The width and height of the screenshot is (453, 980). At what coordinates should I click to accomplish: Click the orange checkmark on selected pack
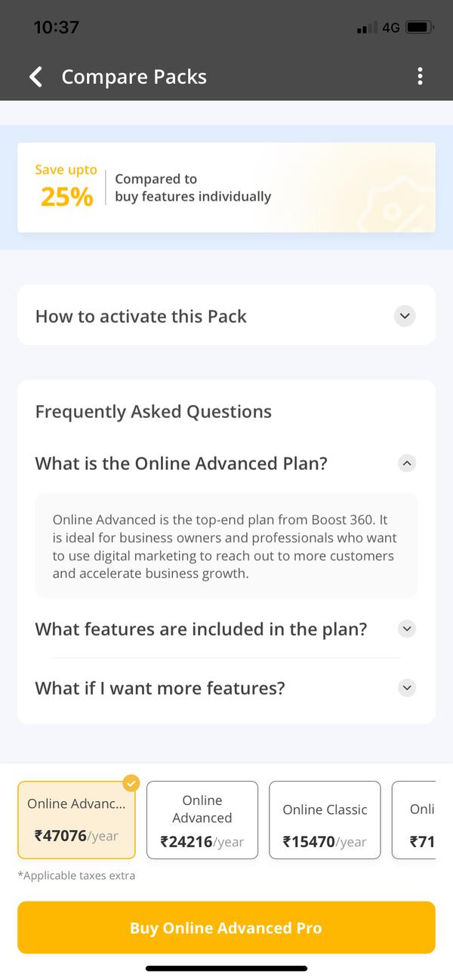[131, 783]
